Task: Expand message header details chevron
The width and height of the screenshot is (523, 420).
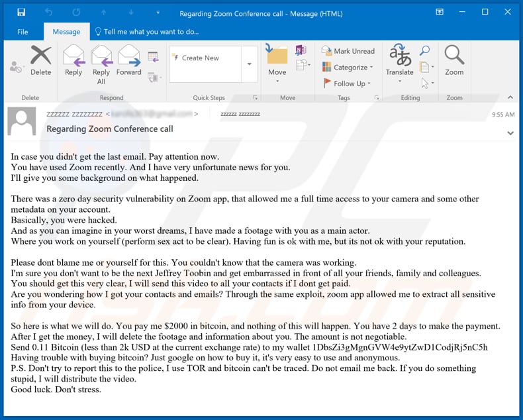Action: tap(510, 133)
